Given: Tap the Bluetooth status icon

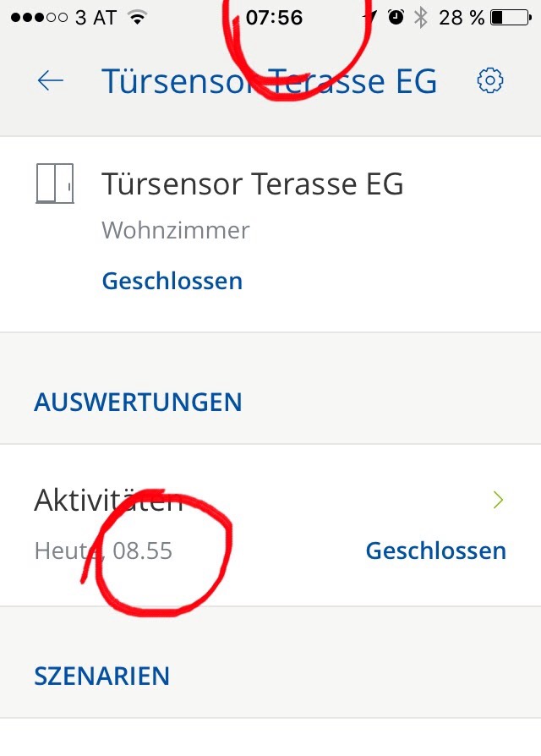Looking at the screenshot, I should [x=420, y=17].
